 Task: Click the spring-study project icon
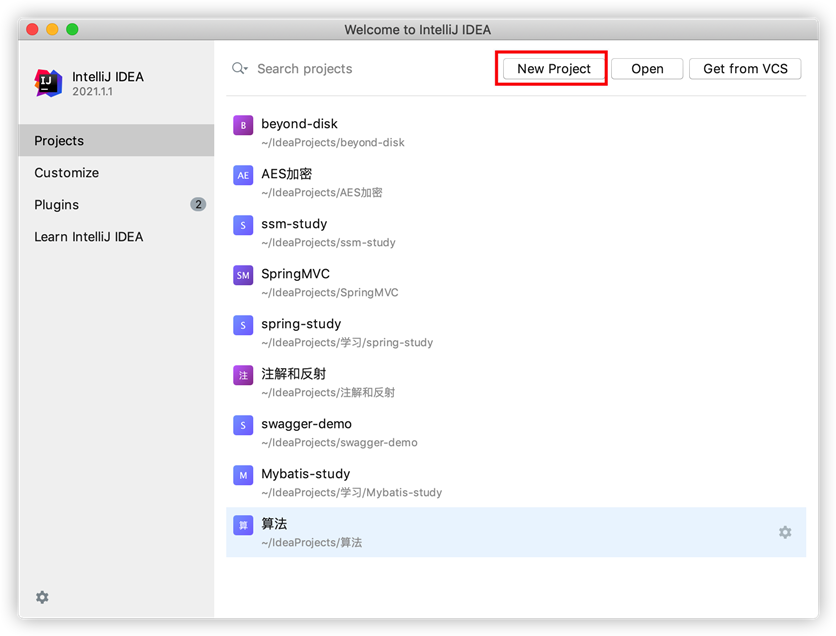(243, 325)
